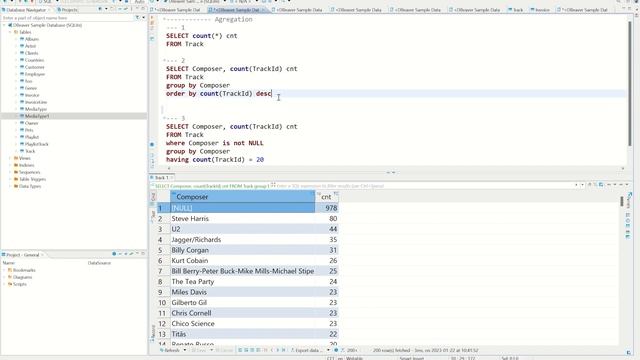Screen dimensions: 640x360
Task: Click Diagrams in the Project panel
Action: [22, 277]
